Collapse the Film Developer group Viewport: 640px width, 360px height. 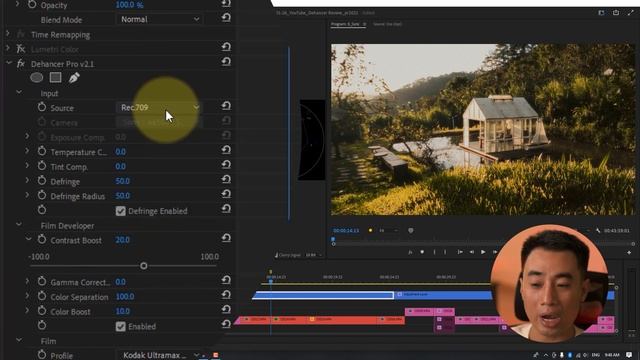tap(19, 224)
